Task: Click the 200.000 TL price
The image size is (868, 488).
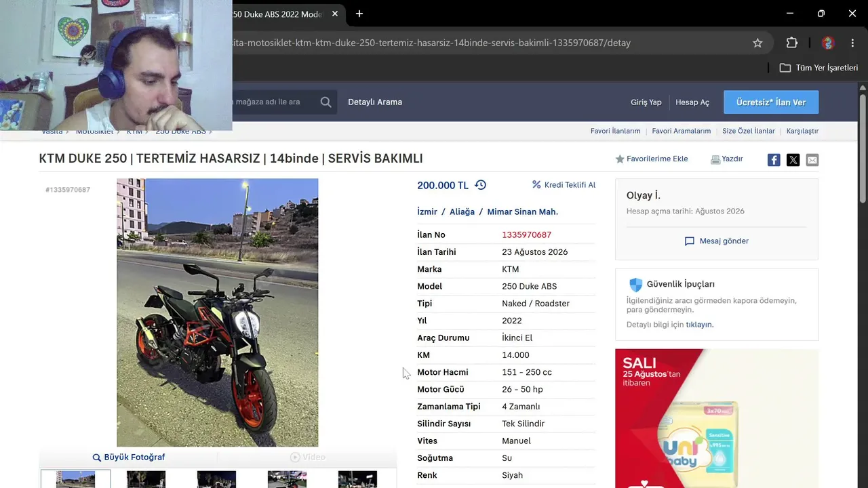Action: click(x=443, y=185)
